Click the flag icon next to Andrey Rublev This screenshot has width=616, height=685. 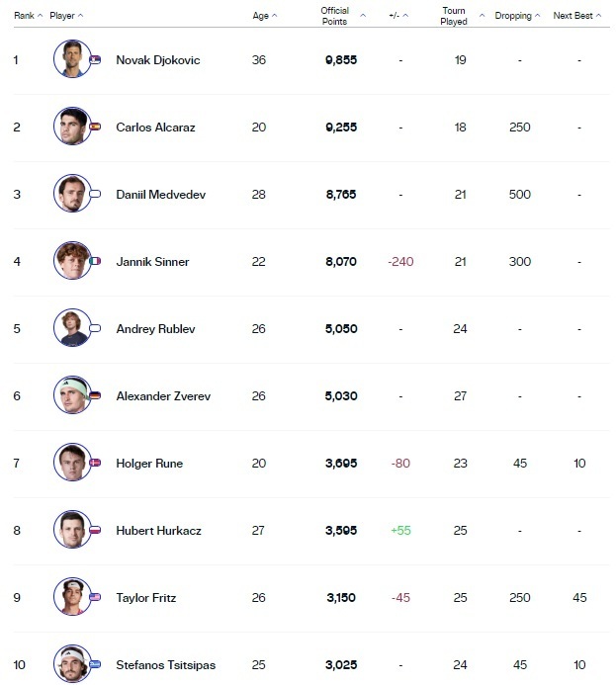click(x=95, y=329)
